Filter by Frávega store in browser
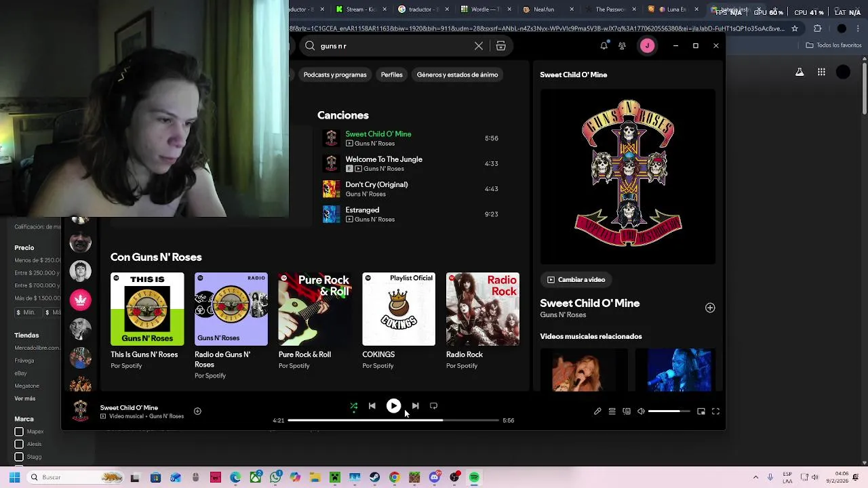868x488 pixels. [x=24, y=361]
